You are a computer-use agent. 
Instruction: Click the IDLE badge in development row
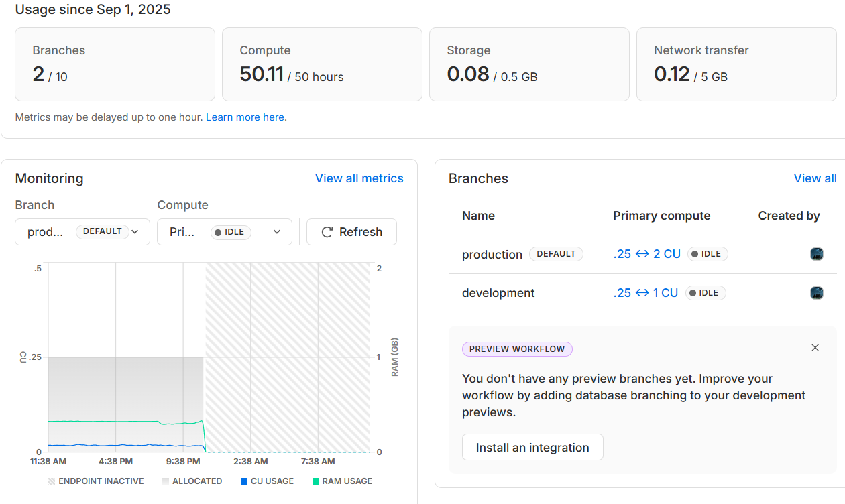(x=706, y=293)
